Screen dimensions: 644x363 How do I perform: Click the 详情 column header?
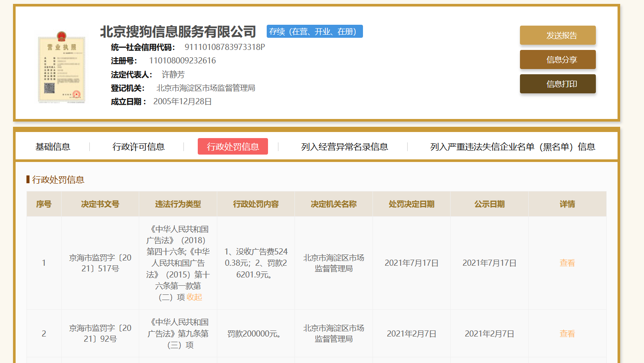tap(567, 204)
